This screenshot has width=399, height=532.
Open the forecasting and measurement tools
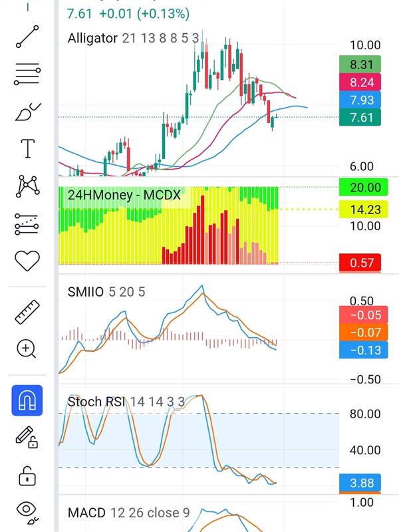point(27,224)
